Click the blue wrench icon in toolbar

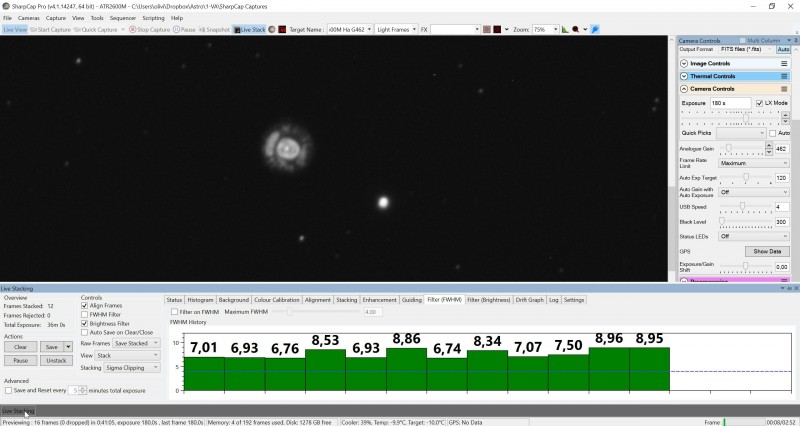595,30
